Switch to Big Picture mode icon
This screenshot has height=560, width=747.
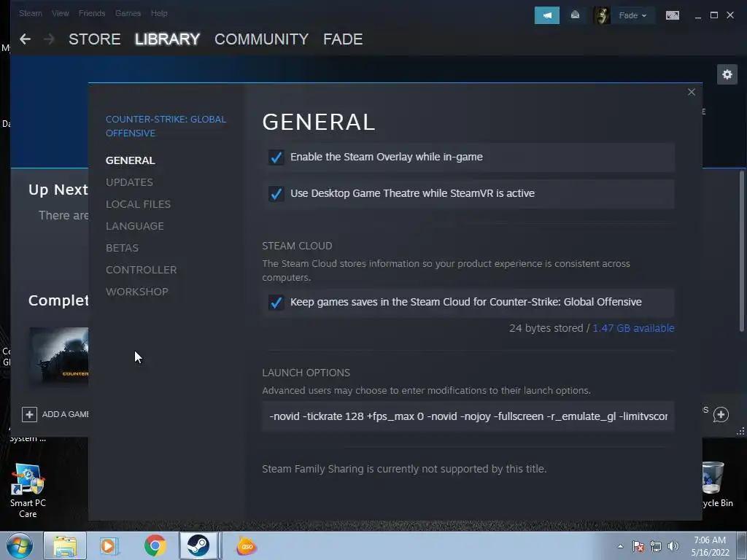672,16
